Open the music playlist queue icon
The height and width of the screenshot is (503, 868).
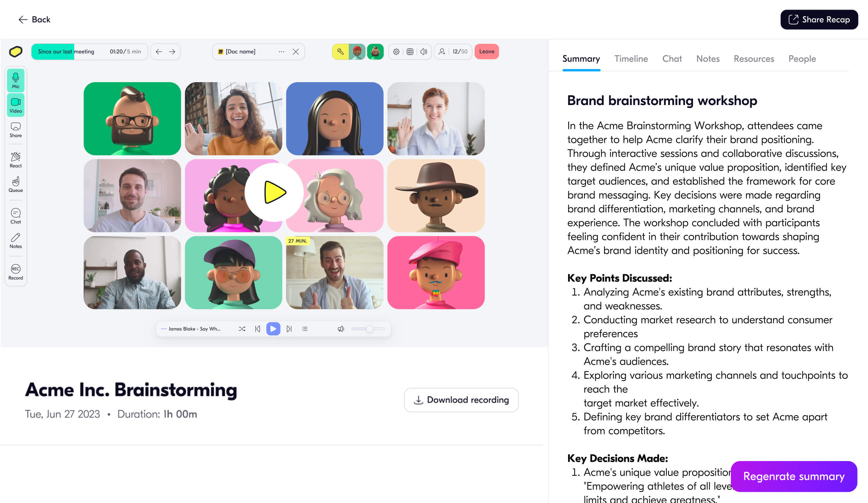click(x=305, y=329)
